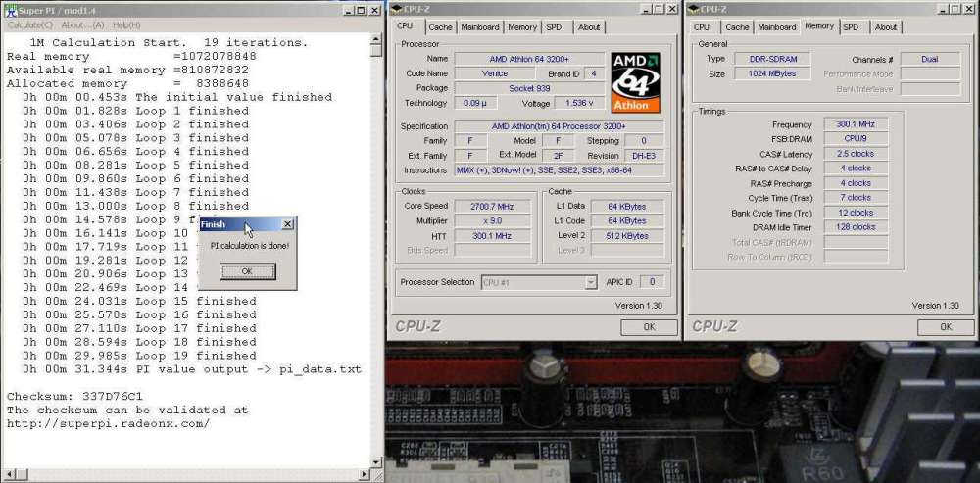Click Super PI scrollbar up arrow
Image resolution: width=980 pixels, height=483 pixels.
[x=376, y=39]
